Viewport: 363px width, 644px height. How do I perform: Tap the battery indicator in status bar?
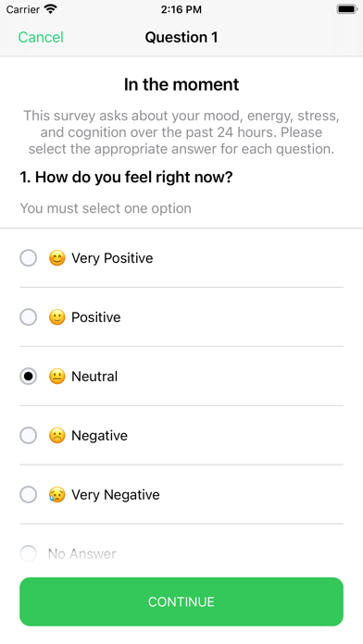[x=346, y=9]
